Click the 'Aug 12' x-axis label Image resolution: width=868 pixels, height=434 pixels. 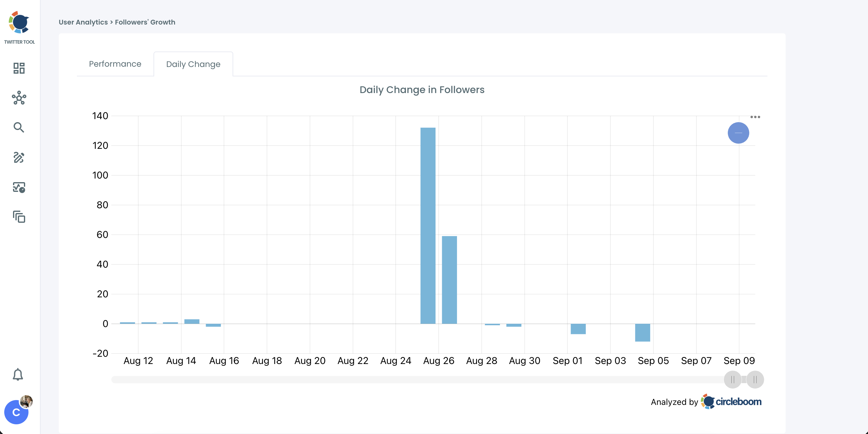click(x=138, y=361)
